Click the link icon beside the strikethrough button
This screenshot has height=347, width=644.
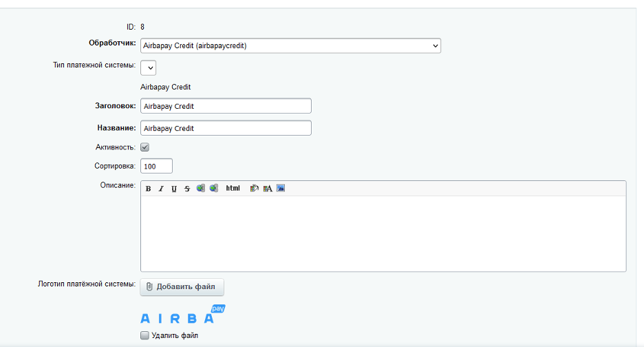click(x=200, y=188)
